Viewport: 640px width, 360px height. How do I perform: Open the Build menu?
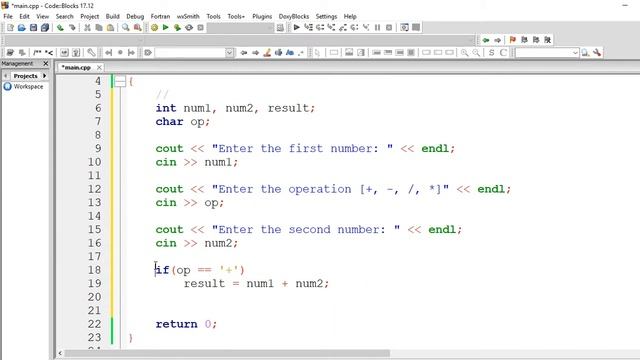click(113, 16)
